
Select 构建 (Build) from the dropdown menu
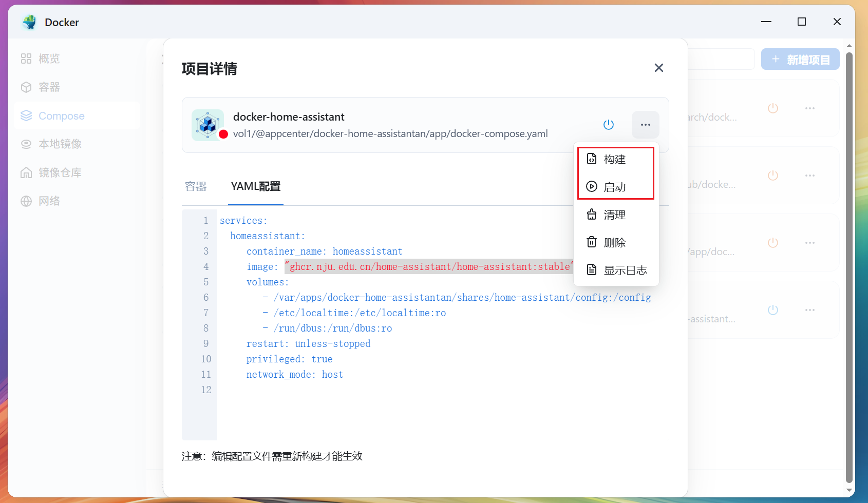(x=615, y=159)
